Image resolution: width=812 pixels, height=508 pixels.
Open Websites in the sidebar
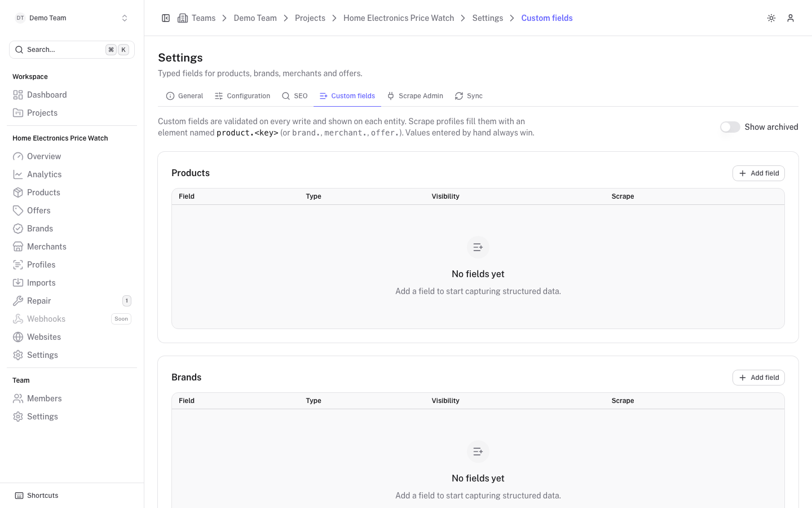pyautogui.click(x=72, y=337)
